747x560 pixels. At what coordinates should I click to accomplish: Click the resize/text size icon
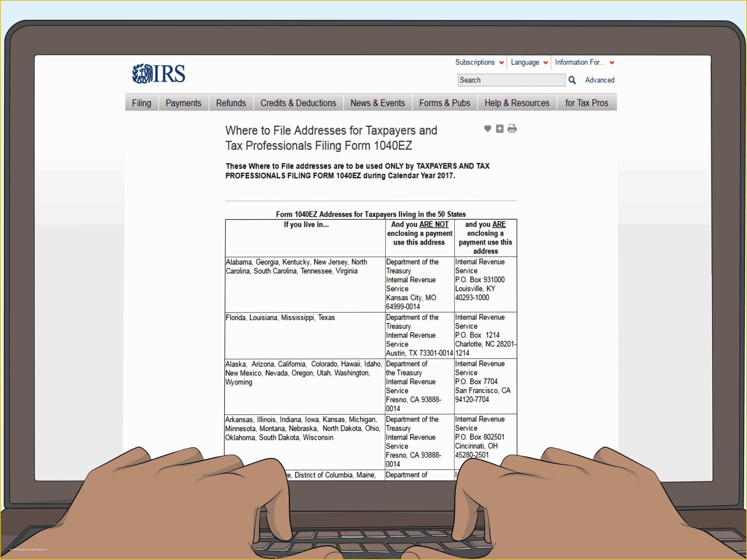point(499,128)
